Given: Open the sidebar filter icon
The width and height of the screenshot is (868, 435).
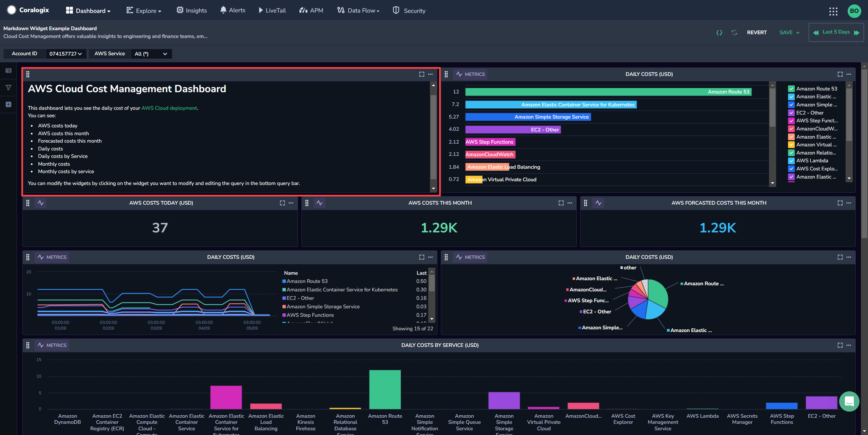Looking at the screenshot, I should pyautogui.click(x=8, y=87).
